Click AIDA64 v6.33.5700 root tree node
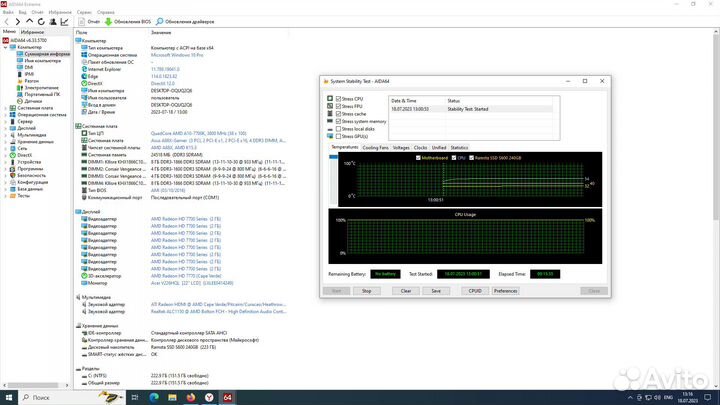Image resolution: width=720 pixels, height=405 pixels. pyautogui.click(x=28, y=40)
